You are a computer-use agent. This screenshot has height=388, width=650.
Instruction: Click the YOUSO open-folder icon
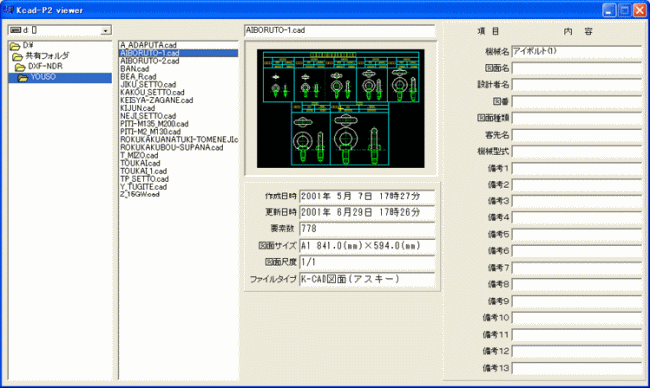pyautogui.click(x=23, y=78)
